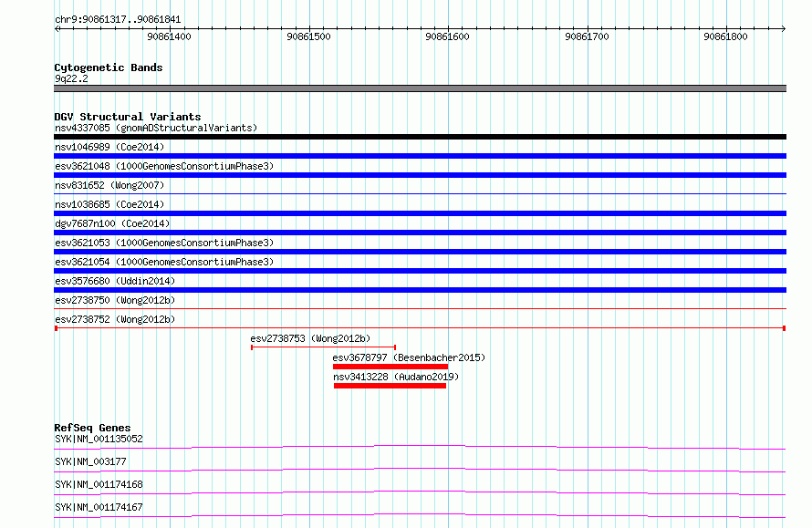Click the esv2738752 (Wong2012b) label
This screenshot has height=528, width=812.
pos(115,319)
